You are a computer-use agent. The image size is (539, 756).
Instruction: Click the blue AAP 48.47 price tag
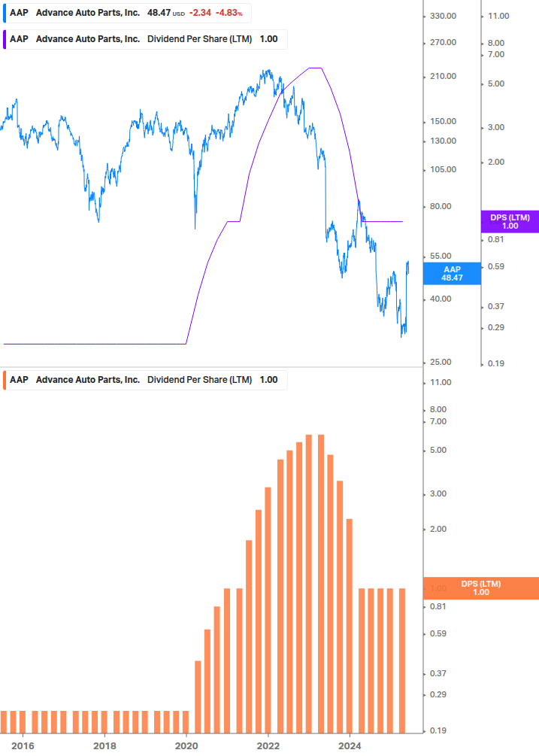click(x=452, y=273)
